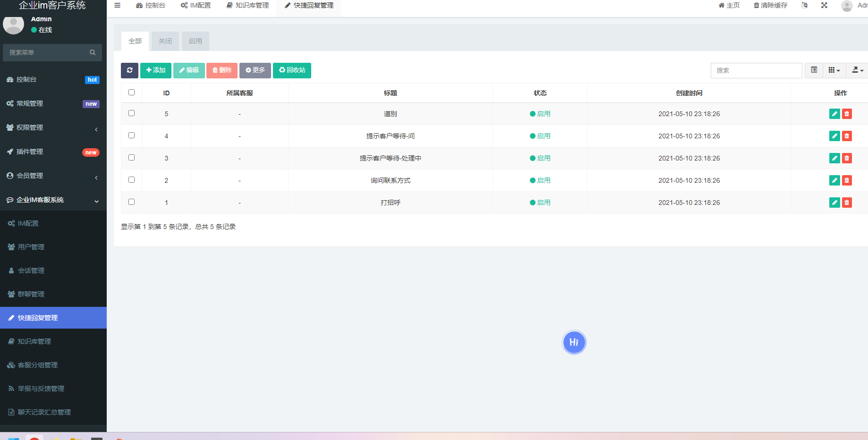Open 知识库管理 in the sidebar
This screenshot has width=868, height=440.
point(53,341)
